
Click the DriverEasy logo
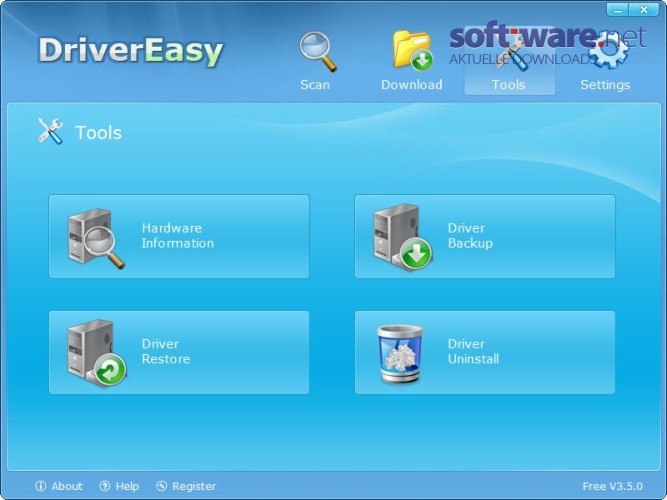click(131, 51)
